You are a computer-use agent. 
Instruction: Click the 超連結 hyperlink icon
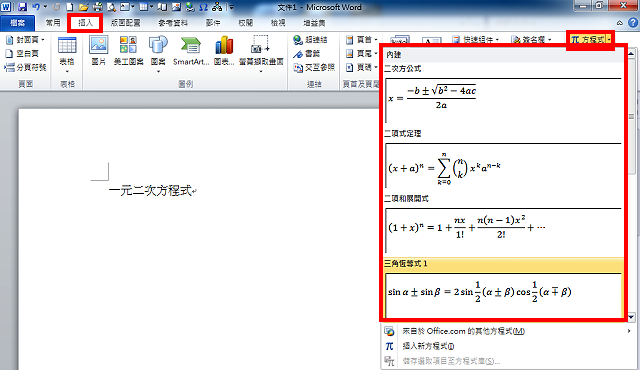[x=311, y=40]
